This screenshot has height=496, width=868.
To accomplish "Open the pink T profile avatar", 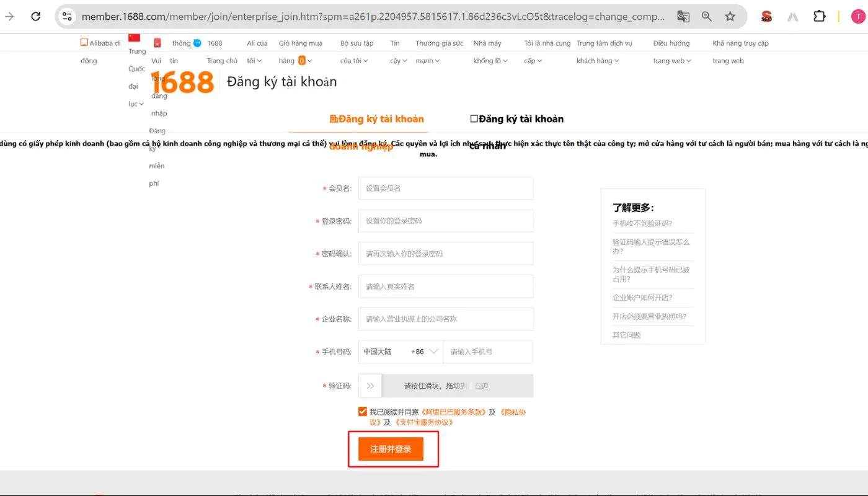I will pyautogui.click(x=858, y=17).
